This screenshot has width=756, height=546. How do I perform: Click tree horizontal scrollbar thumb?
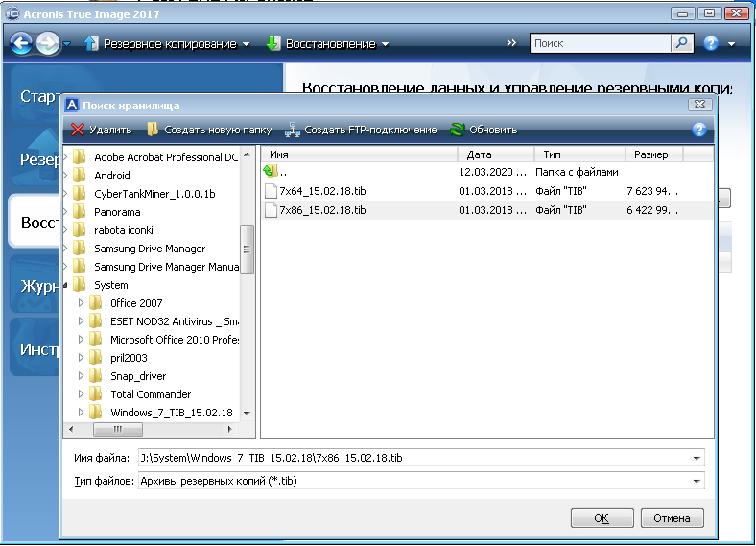point(118,429)
